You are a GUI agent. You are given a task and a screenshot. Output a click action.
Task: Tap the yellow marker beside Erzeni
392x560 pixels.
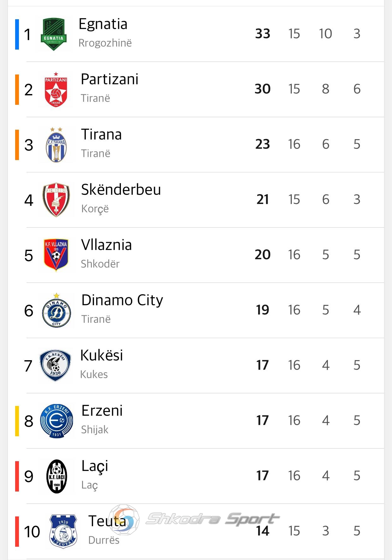(x=17, y=421)
